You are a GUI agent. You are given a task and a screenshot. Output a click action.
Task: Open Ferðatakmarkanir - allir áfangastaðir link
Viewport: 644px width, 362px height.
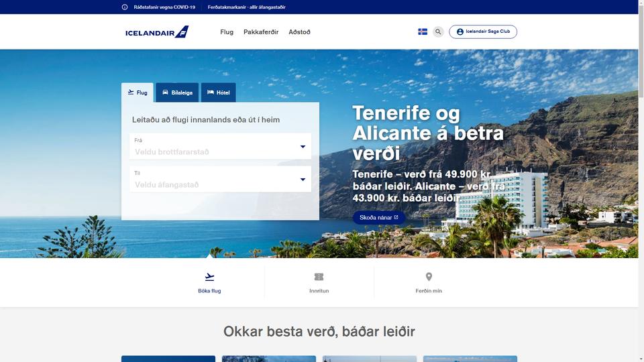(x=246, y=7)
